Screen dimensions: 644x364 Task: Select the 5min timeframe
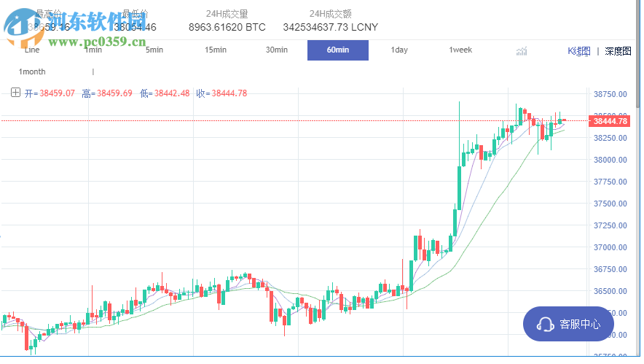point(154,50)
